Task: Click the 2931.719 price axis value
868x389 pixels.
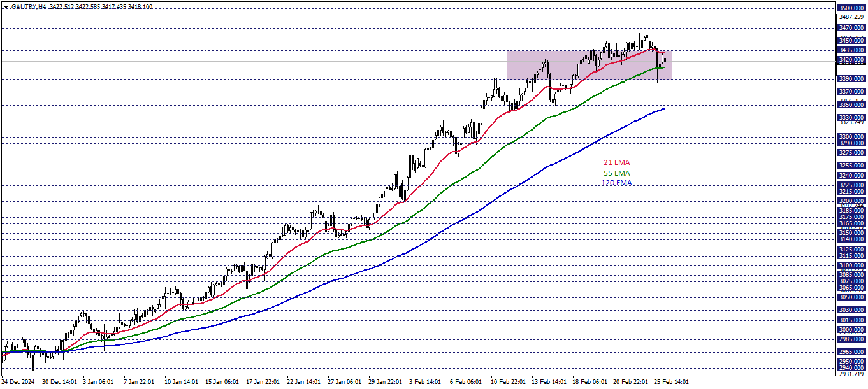Action: (x=851, y=374)
